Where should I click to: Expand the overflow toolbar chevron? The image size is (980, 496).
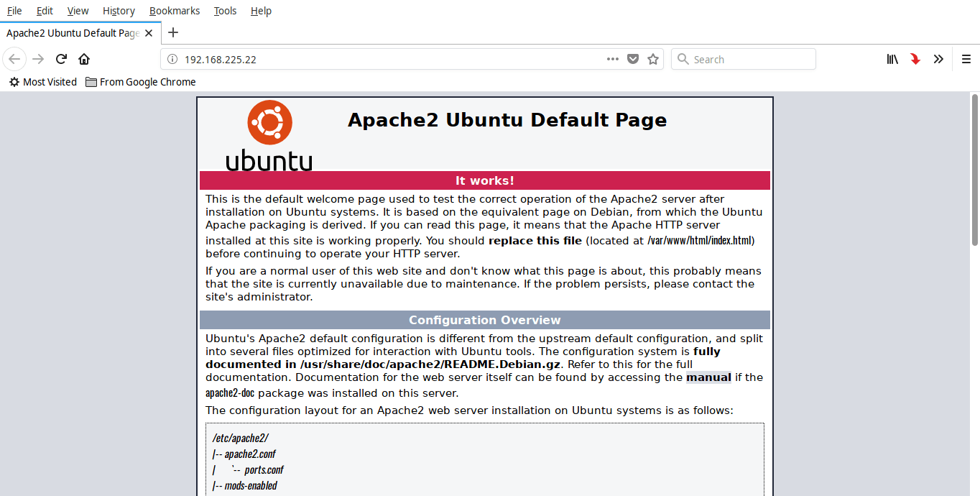(938, 59)
